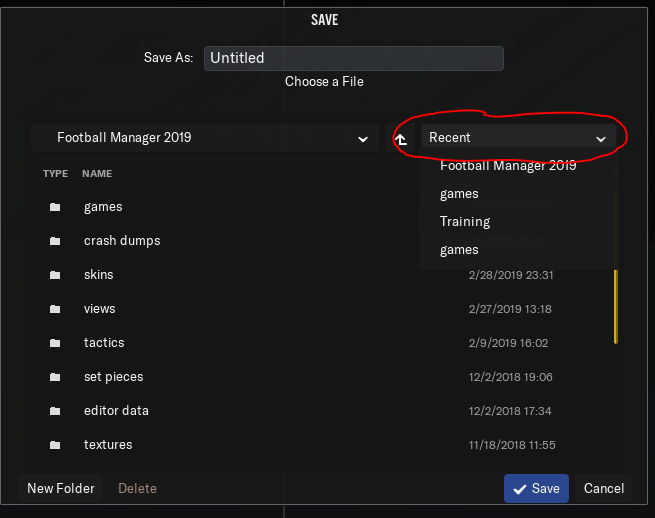Click the folder icon beside views
Screen dimensions: 655x518
[x=55, y=309]
